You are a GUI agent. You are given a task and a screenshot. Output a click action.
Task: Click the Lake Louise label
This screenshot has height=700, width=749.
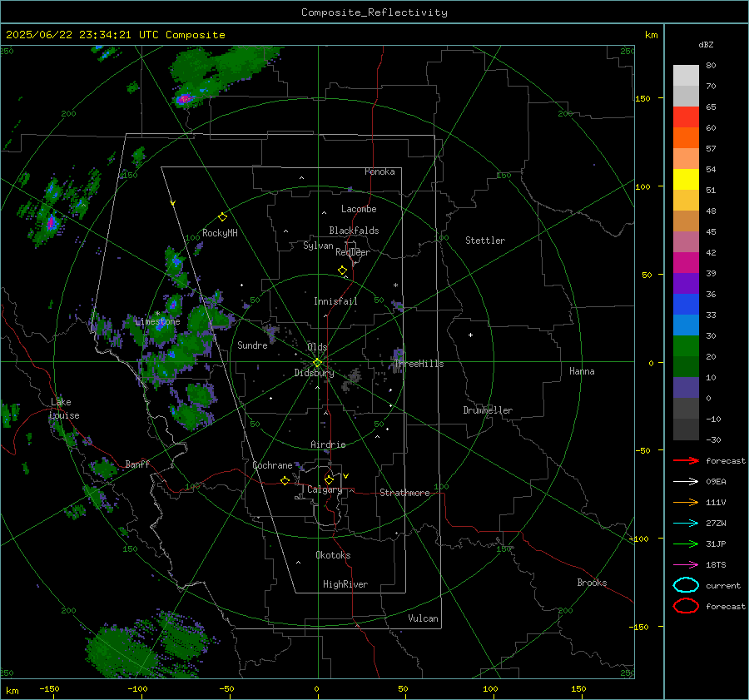coord(64,409)
